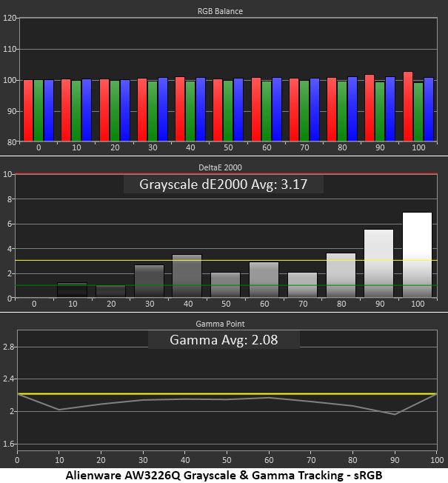Click the 8 y-axis label in DeltaE chart

(x=9, y=199)
